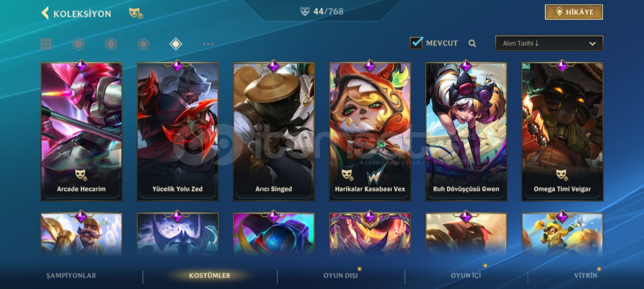Select the diamond rarity filter icon
Image resolution: width=644 pixels, height=289 pixels.
(x=176, y=44)
